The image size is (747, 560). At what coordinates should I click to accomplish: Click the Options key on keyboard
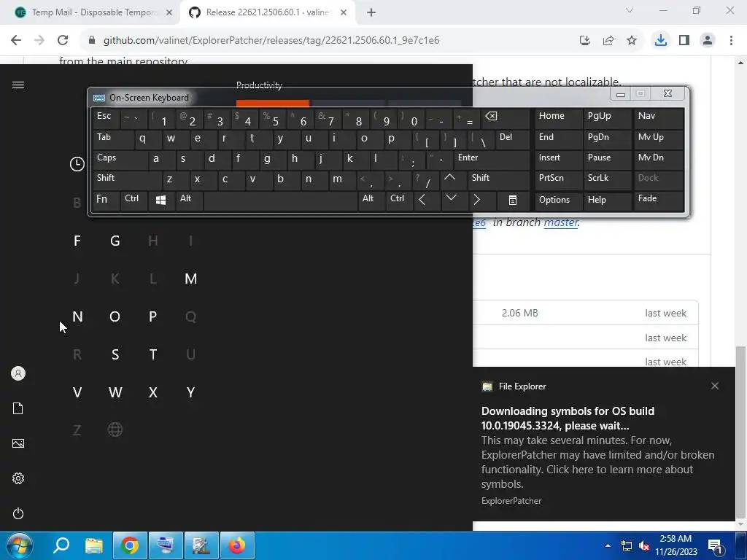pyautogui.click(x=558, y=201)
